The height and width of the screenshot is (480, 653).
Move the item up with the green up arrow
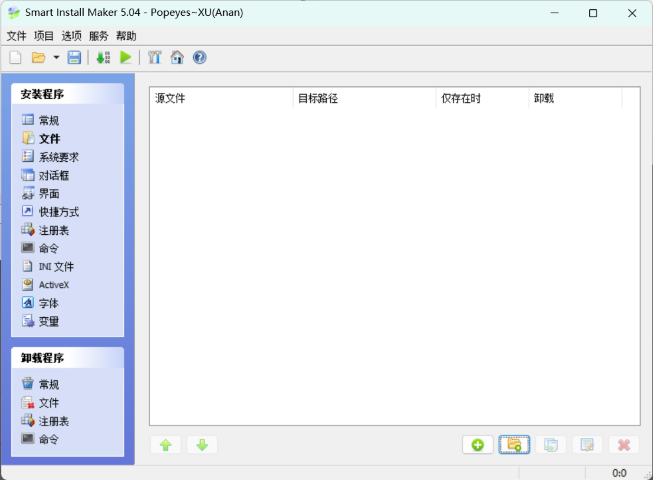click(165, 445)
